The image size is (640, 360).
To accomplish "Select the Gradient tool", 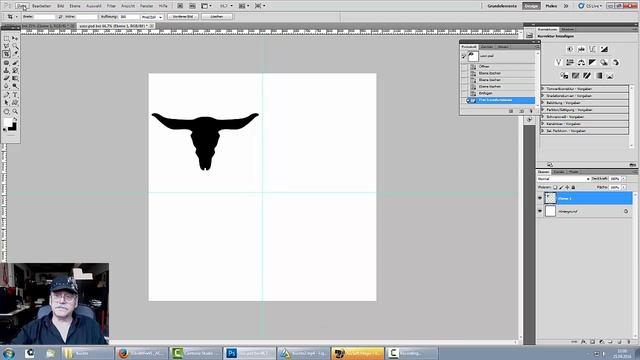I will 15,78.
